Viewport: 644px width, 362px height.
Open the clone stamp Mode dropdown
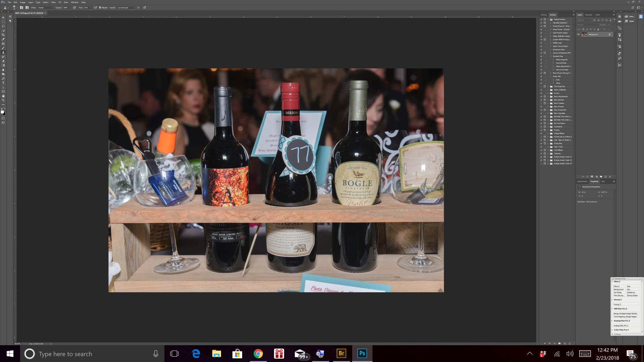46,7
